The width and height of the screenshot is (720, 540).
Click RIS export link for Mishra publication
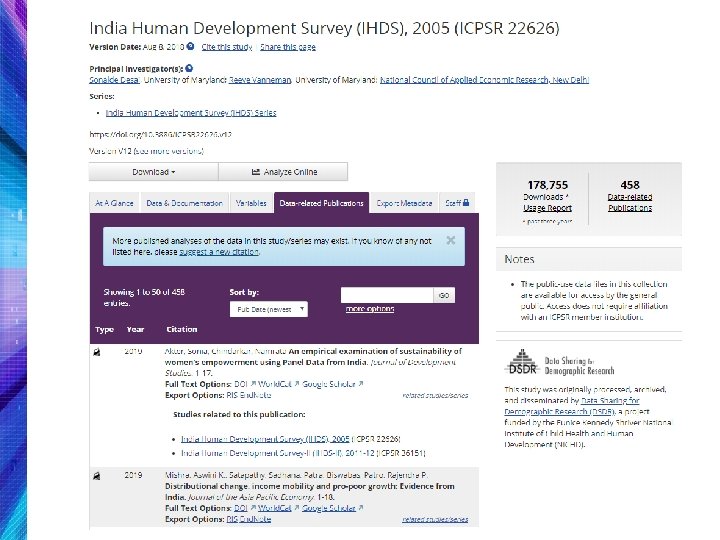(232, 519)
